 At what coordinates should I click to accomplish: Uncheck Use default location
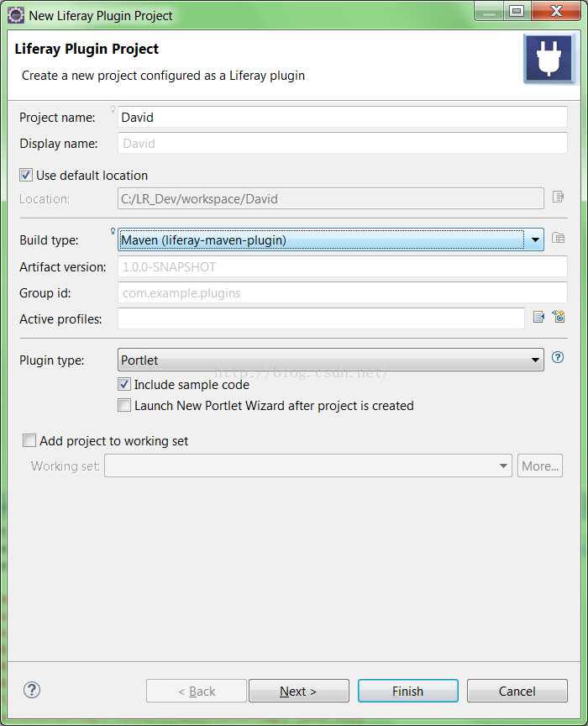26,176
